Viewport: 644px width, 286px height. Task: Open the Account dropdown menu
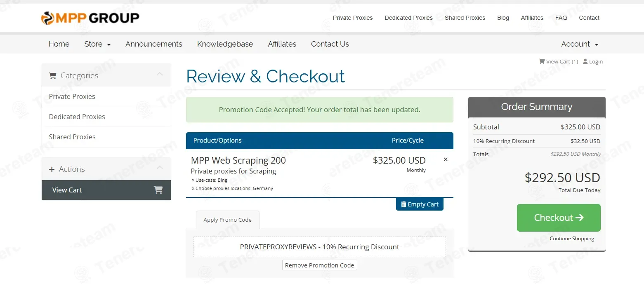coord(580,44)
